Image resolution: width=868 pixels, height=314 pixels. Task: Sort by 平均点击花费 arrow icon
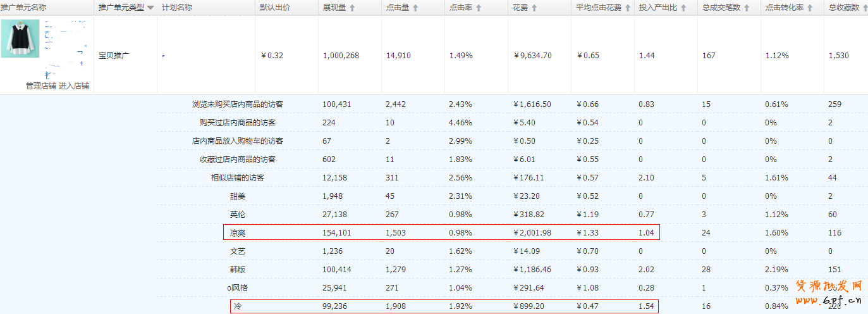pyautogui.click(x=628, y=8)
